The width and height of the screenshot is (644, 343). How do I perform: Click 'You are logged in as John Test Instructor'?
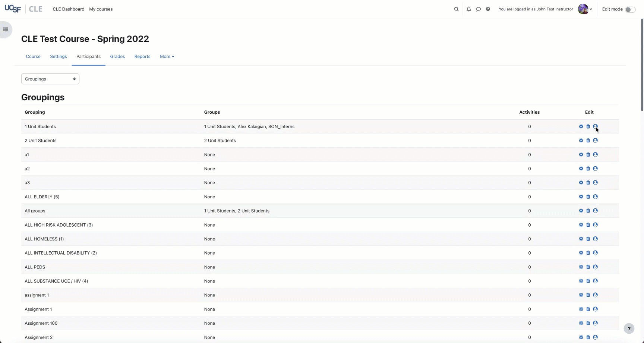tap(536, 9)
